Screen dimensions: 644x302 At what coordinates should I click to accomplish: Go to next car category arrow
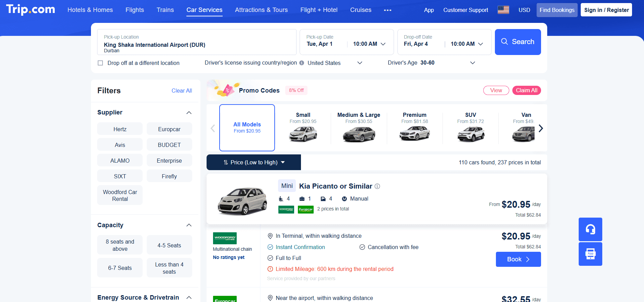coord(541,128)
